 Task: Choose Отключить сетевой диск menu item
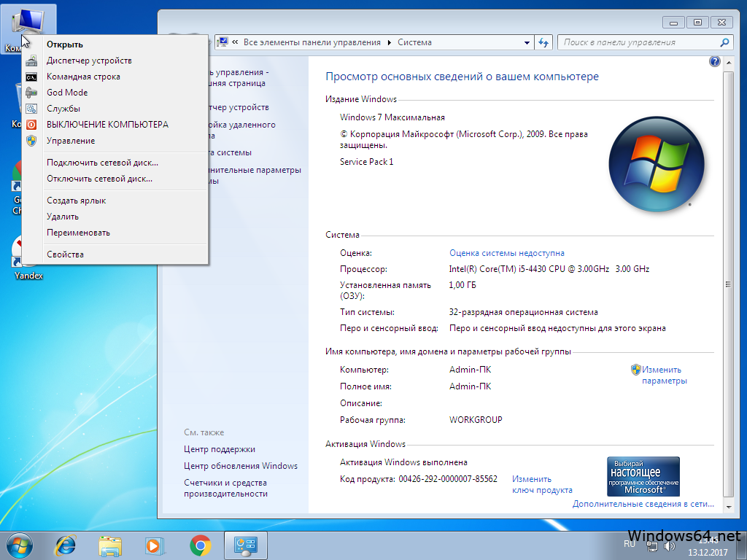tap(115, 179)
